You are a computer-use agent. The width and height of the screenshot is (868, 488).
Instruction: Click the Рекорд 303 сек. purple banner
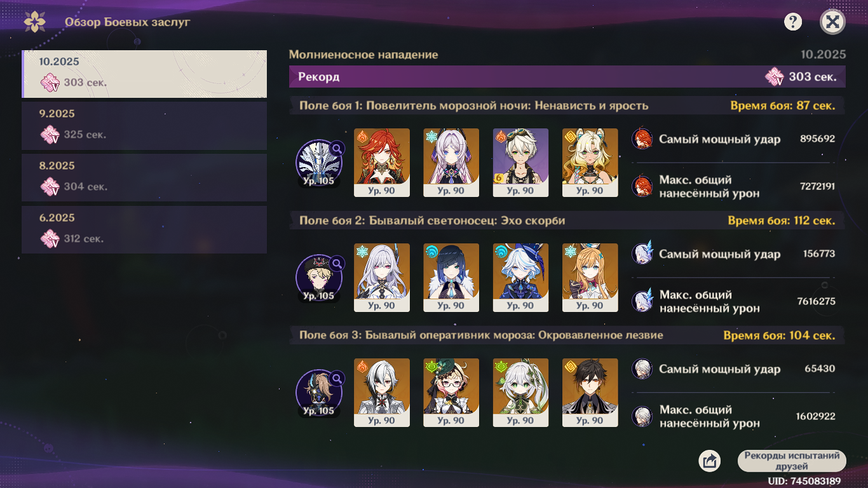pyautogui.click(x=567, y=77)
